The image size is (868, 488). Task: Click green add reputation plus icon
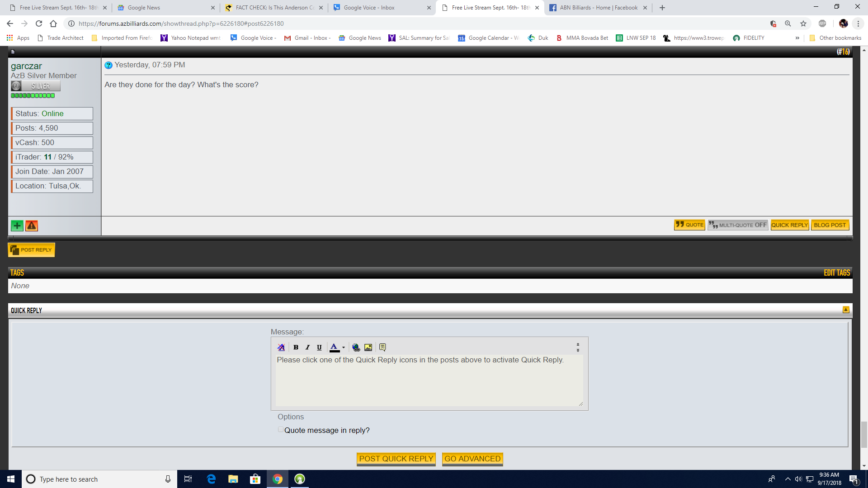click(x=17, y=225)
